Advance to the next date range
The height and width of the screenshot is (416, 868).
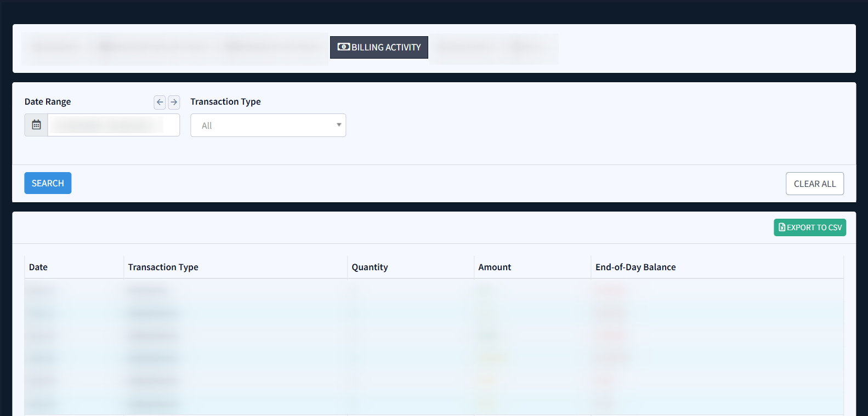coord(174,102)
